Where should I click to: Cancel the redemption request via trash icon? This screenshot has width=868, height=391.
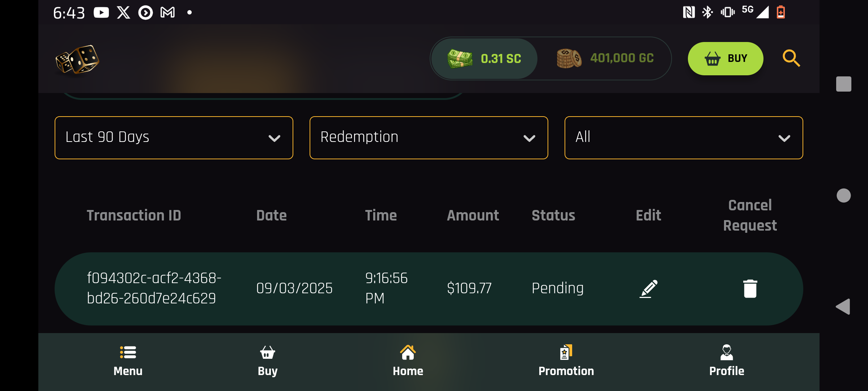coord(750,289)
